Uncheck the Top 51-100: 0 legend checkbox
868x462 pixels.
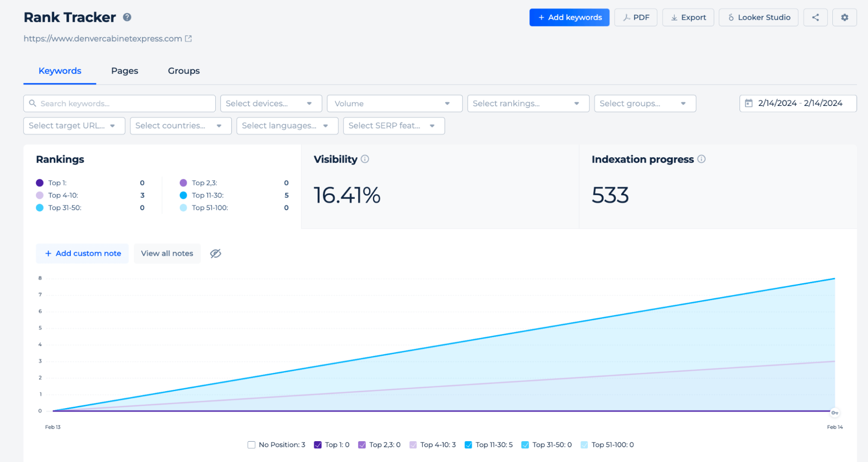click(x=584, y=445)
